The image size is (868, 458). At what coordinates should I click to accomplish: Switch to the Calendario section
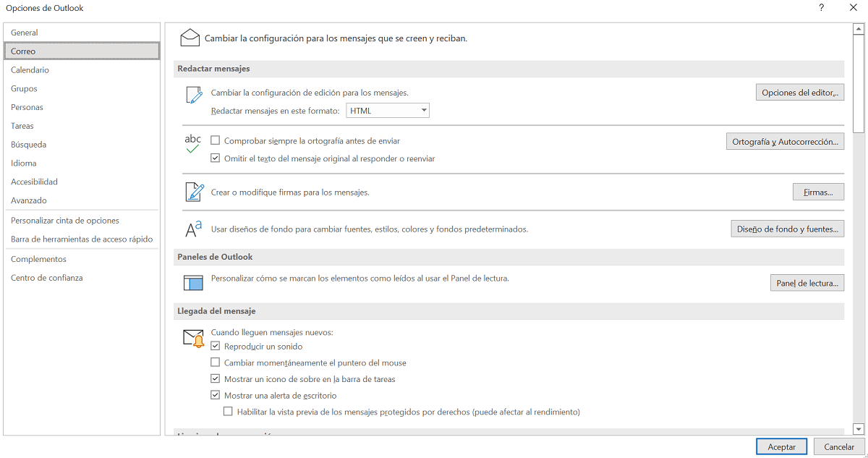pos(30,69)
